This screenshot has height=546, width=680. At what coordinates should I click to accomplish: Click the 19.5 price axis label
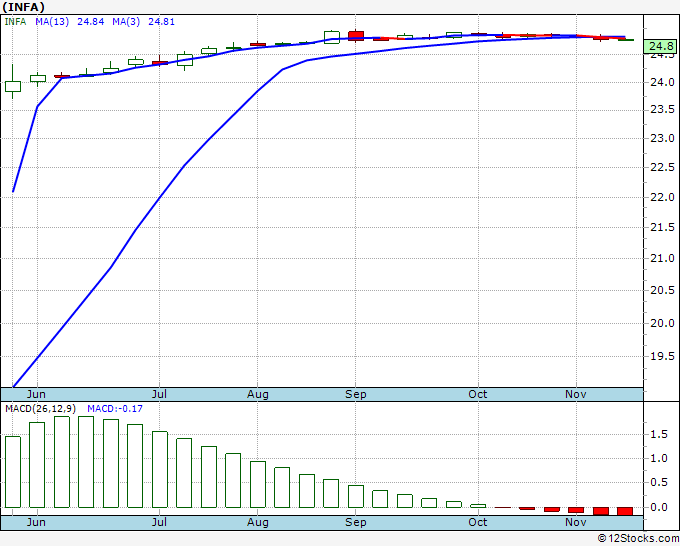pos(662,356)
